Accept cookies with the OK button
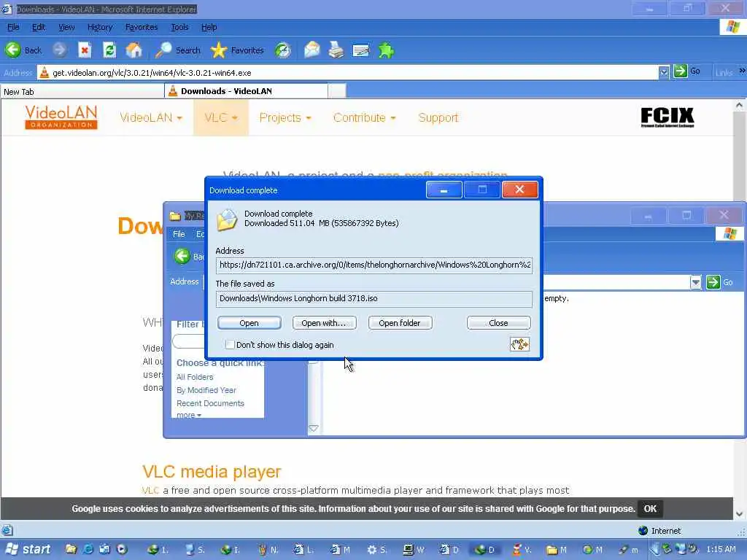This screenshot has height=560, width=747. pyautogui.click(x=650, y=508)
